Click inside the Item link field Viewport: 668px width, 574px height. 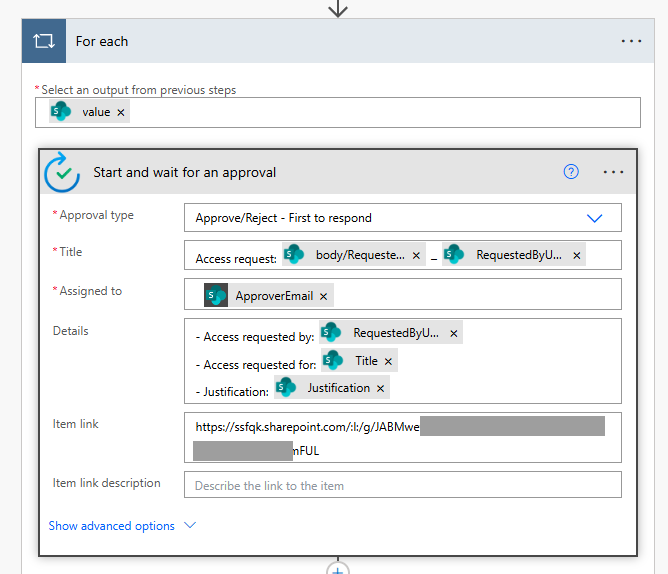[403, 438]
